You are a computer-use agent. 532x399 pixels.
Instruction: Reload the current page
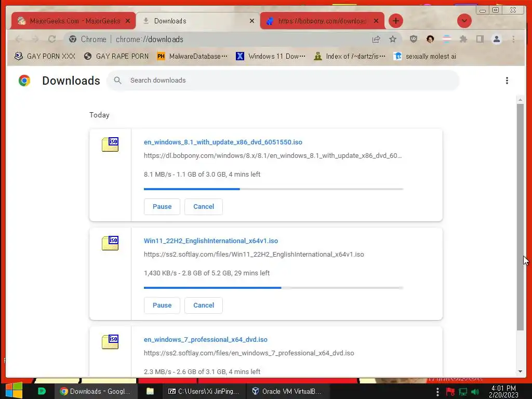click(52, 39)
